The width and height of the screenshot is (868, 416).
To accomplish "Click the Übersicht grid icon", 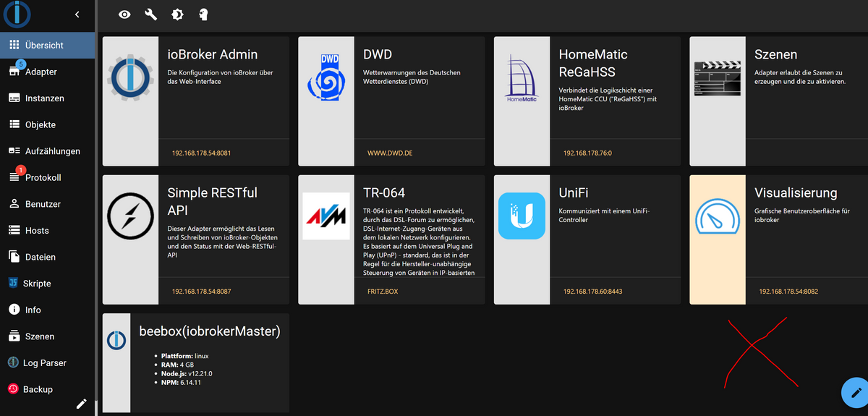I will [14, 45].
